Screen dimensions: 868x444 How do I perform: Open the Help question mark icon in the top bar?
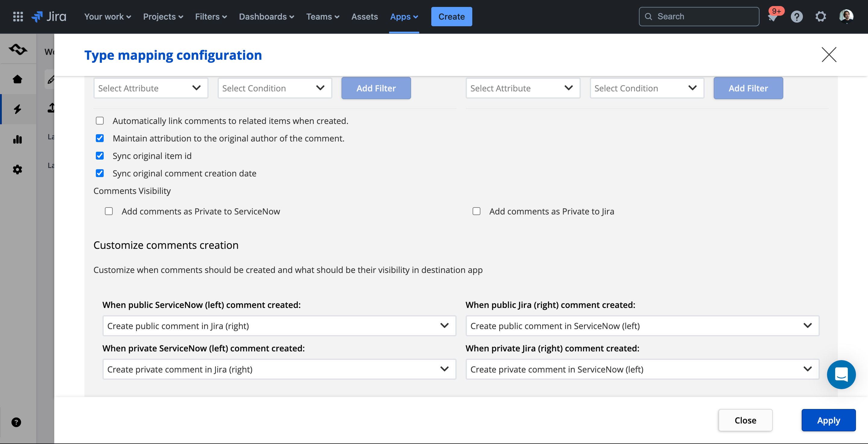tap(797, 17)
